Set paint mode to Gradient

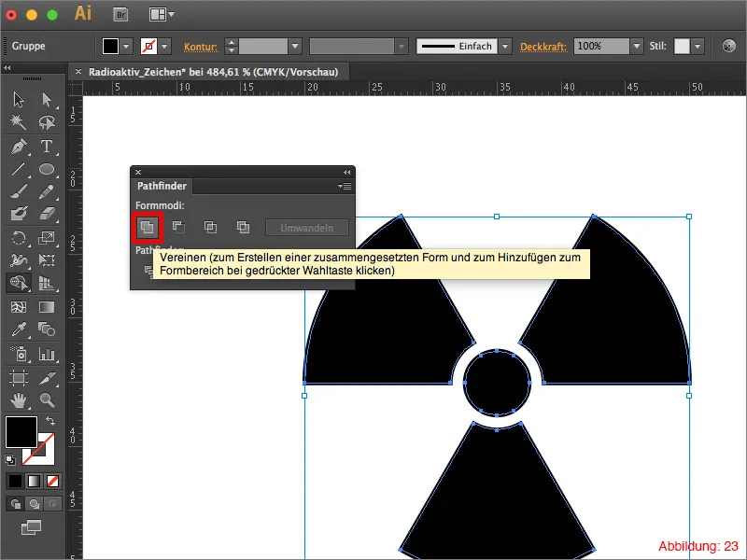34,481
